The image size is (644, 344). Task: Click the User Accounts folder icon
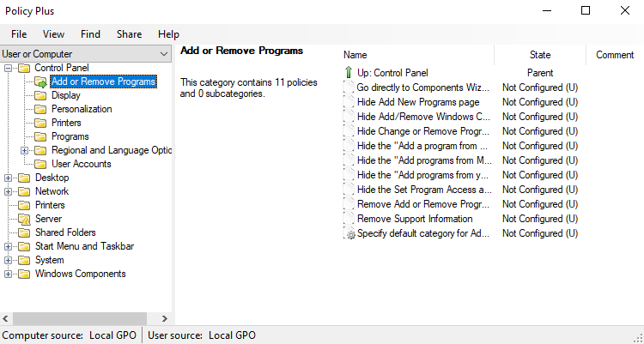click(40, 164)
